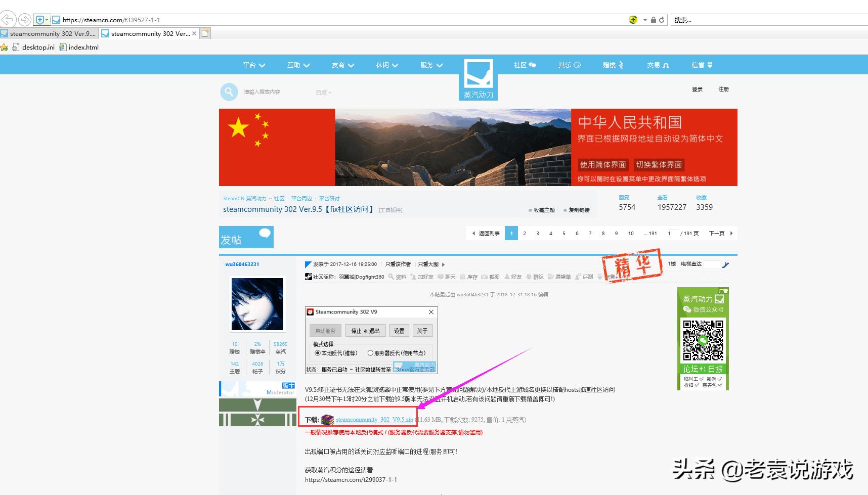Click the 发帖 new post button
This screenshot has width=868, height=495.
pos(246,236)
